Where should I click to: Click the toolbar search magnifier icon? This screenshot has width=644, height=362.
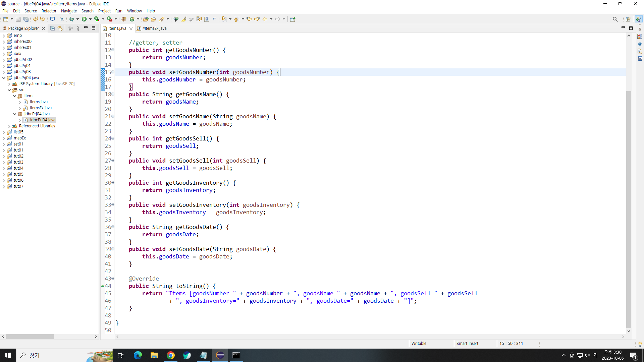coord(615,19)
